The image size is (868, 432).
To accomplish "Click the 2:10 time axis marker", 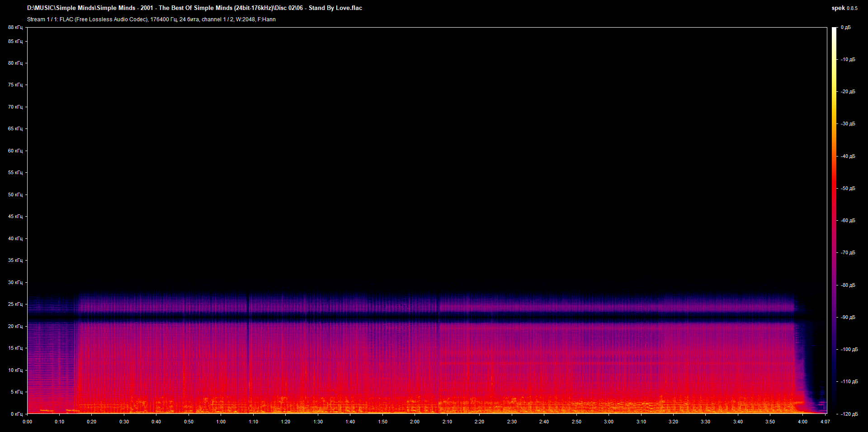I will click(x=447, y=422).
